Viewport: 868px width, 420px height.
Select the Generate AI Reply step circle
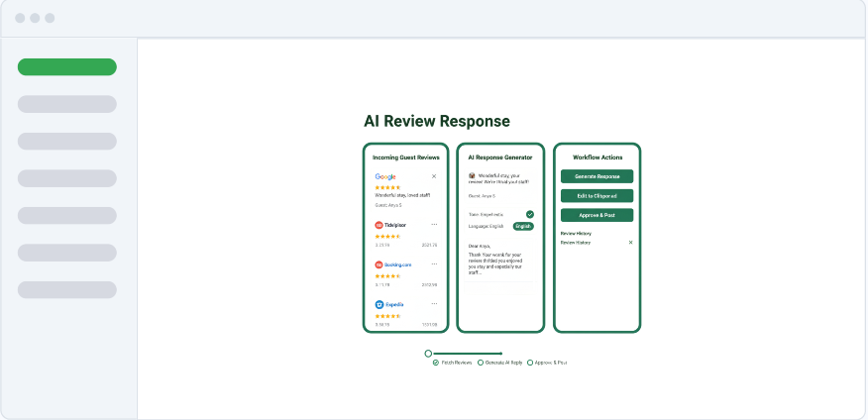point(481,363)
